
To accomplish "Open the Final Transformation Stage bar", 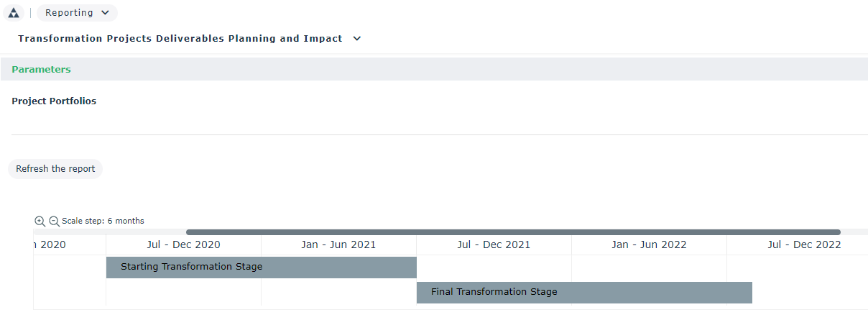I will coord(584,293).
